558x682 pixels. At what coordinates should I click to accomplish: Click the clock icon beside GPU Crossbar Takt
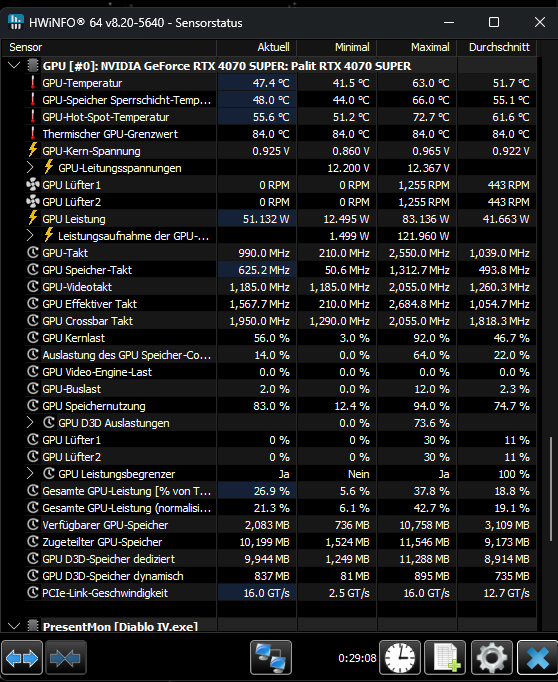[x=33, y=321]
